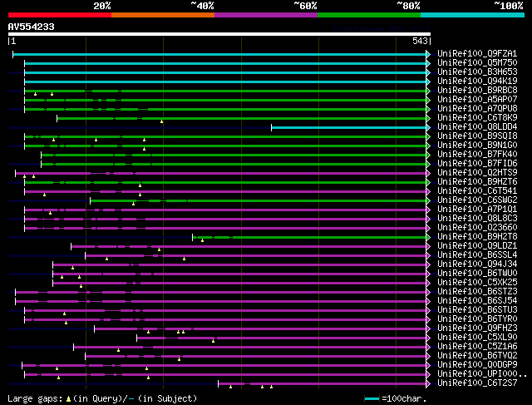Click the short cyan alignment bar for Q8LDD4
This screenshot has height=405, width=532.
[349, 127]
